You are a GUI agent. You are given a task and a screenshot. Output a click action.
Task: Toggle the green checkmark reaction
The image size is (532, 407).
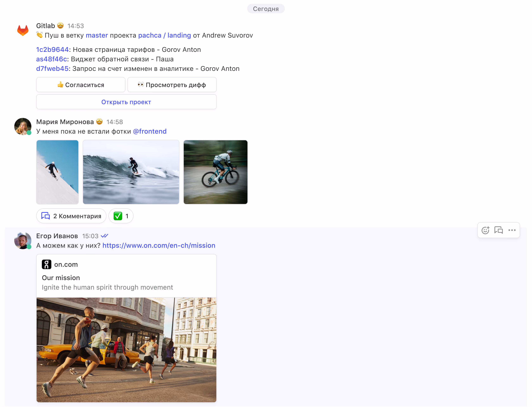(x=121, y=216)
